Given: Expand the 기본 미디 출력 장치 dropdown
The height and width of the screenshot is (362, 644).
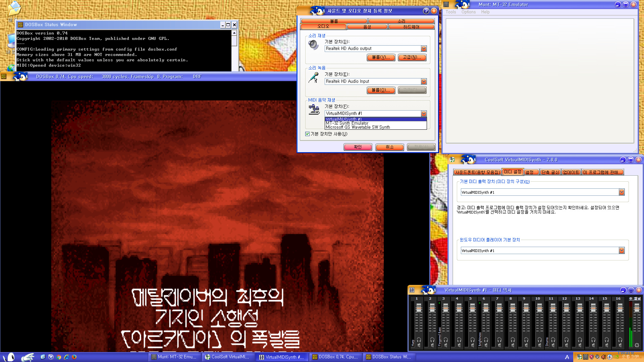Looking at the screenshot, I should [x=622, y=192].
